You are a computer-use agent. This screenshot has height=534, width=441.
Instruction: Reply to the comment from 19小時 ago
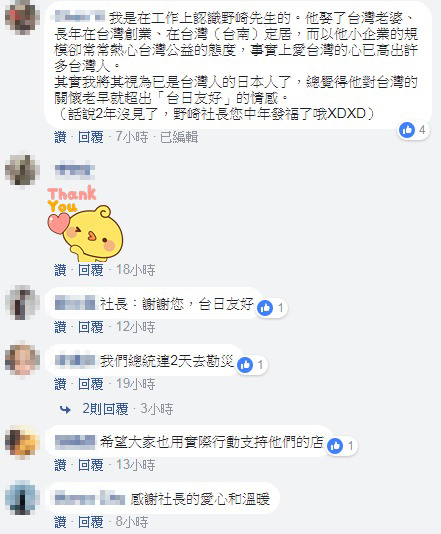pos(91,384)
